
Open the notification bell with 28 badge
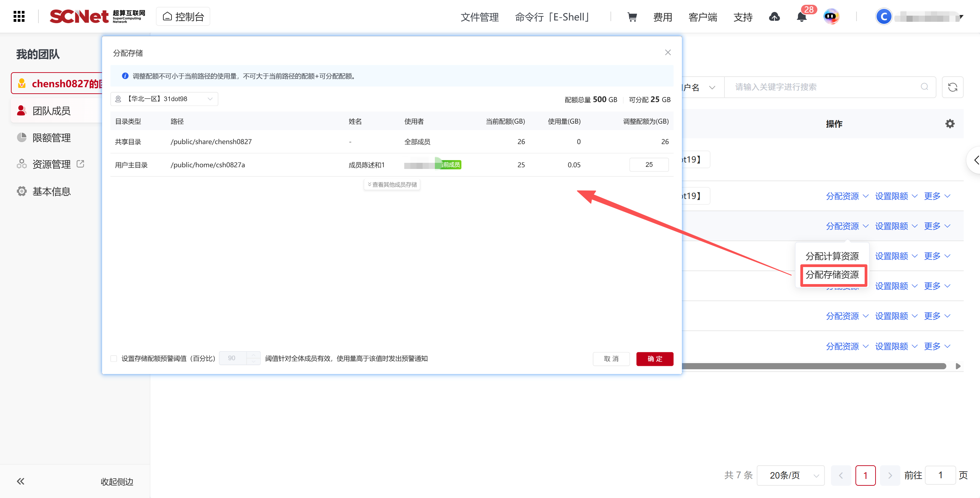(802, 17)
